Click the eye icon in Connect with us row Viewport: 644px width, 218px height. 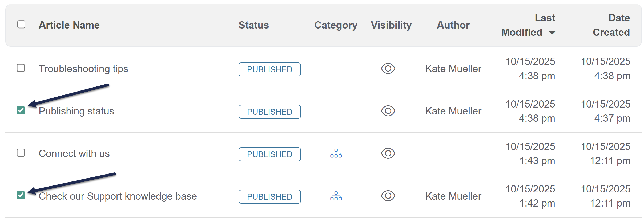click(x=388, y=153)
